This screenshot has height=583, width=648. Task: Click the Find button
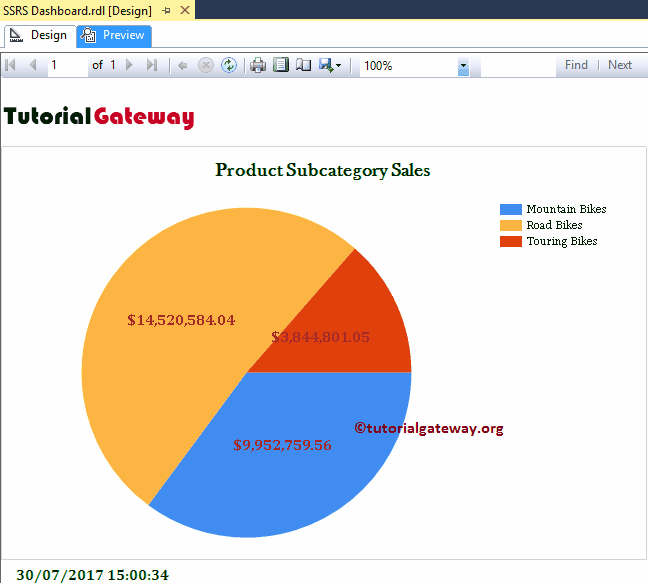(576, 65)
